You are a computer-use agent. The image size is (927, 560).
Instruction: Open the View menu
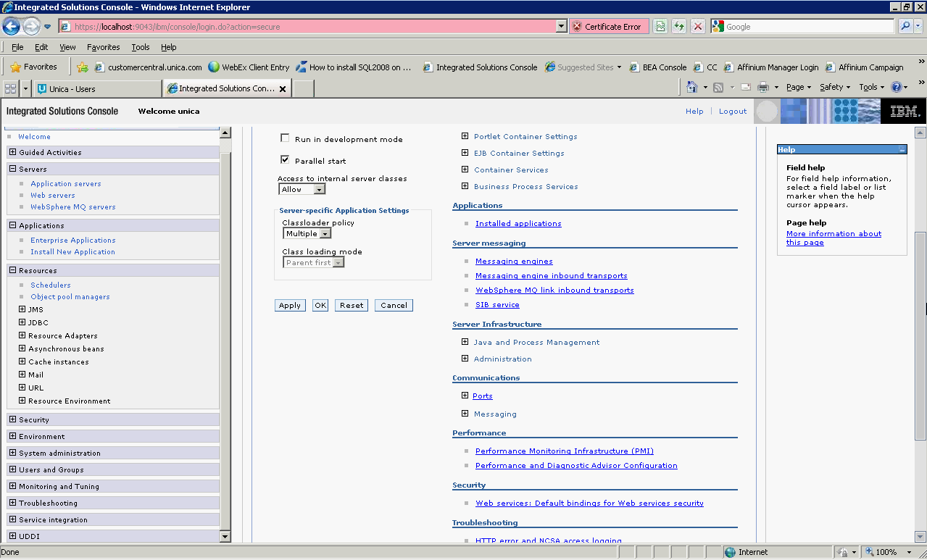[x=67, y=47]
